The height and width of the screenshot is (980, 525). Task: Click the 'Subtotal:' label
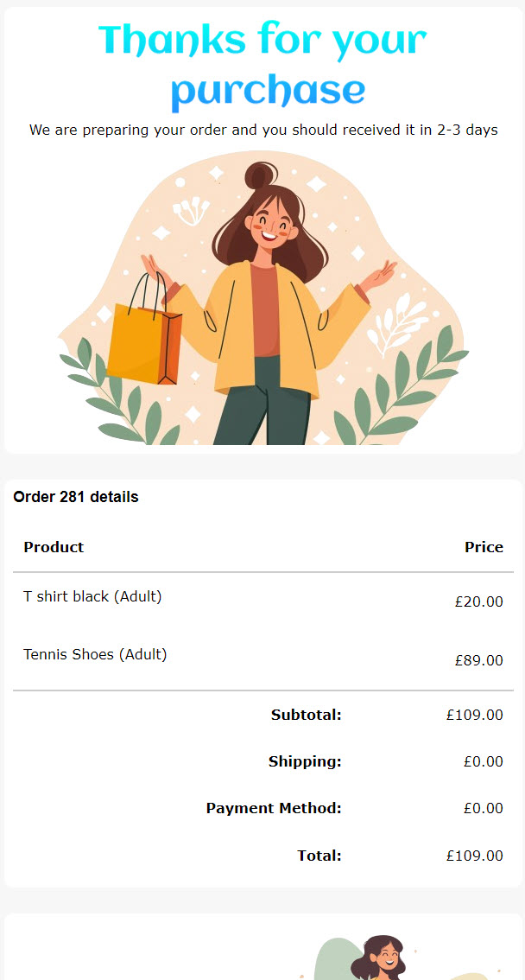(x=307, y=715)
